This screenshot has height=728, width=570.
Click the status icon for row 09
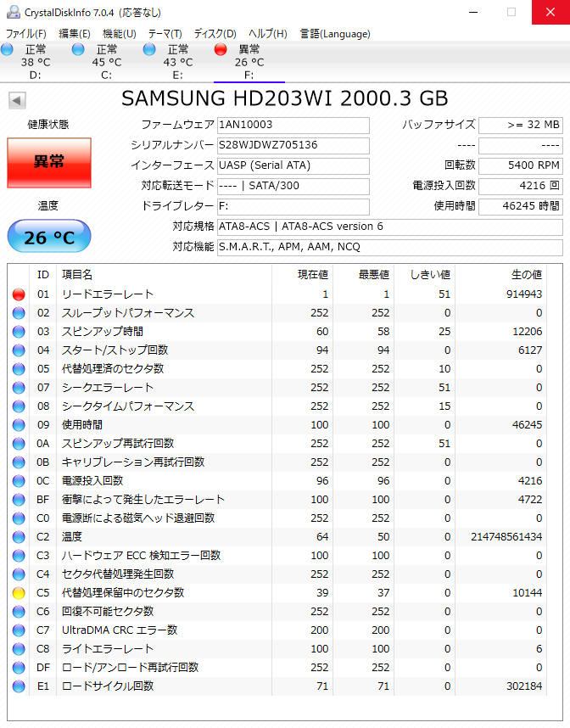coord(19,425)
